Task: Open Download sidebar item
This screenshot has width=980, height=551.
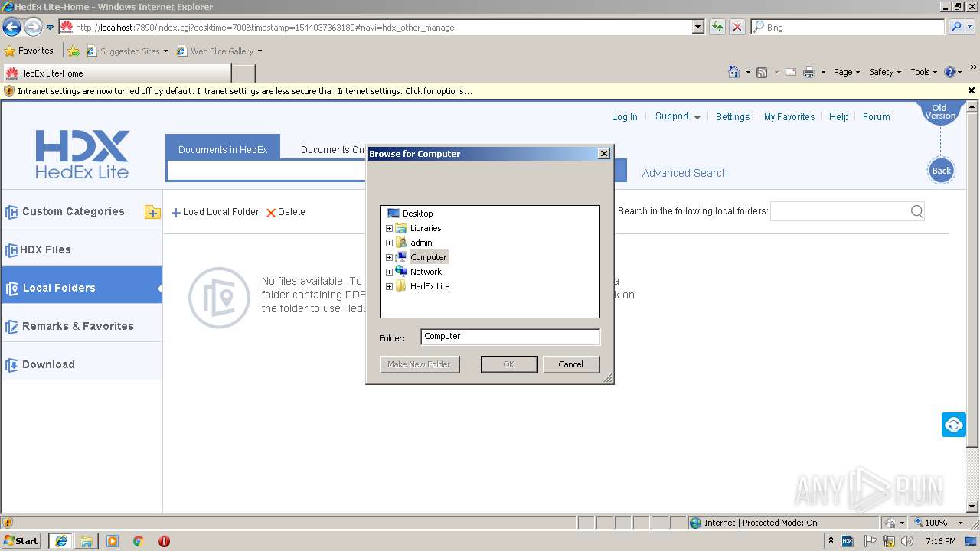Action: [81, 364]
